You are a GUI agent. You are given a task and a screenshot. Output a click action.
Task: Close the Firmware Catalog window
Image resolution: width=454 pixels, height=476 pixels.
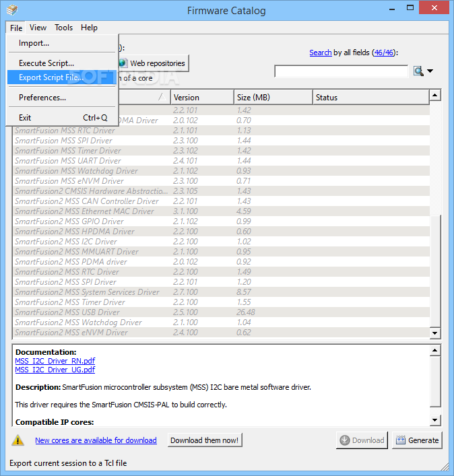(x=434, y=8)
